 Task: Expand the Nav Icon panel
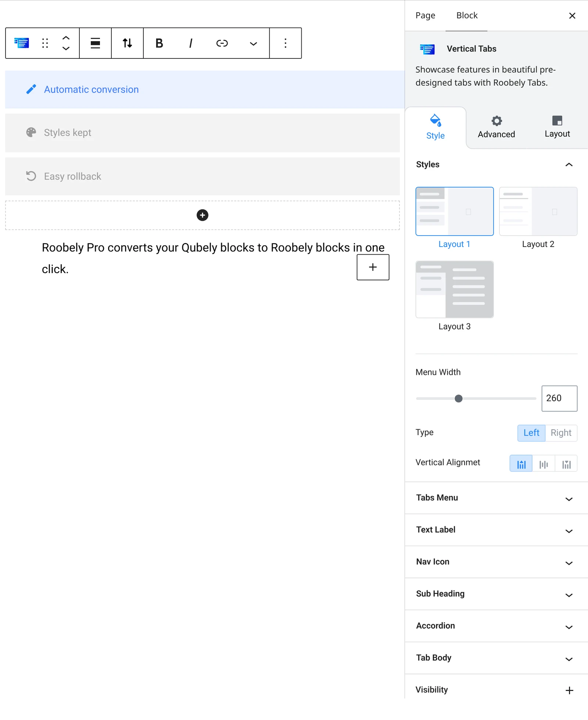pyautogui.click(x=496, y=562)
